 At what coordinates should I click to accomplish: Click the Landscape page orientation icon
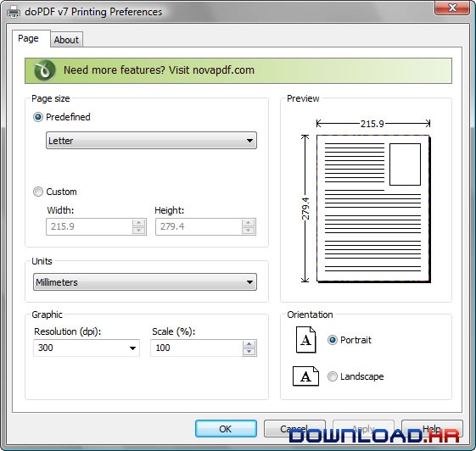coord(305,376)
